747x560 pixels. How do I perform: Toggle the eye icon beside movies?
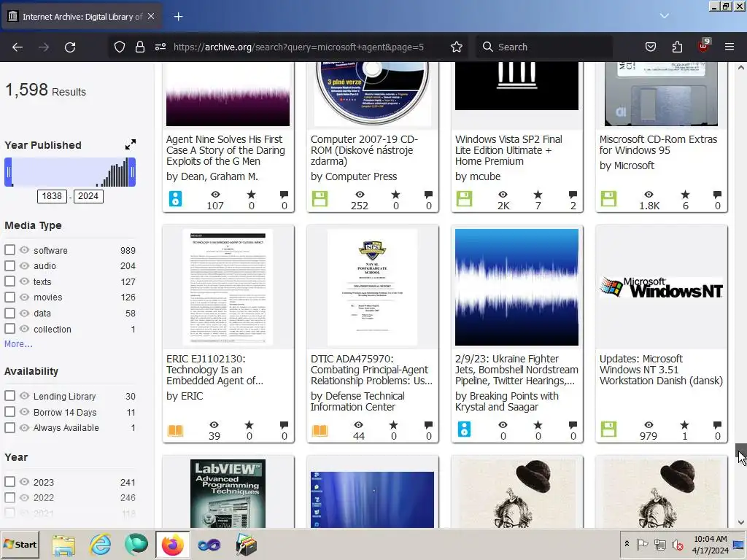24,297
